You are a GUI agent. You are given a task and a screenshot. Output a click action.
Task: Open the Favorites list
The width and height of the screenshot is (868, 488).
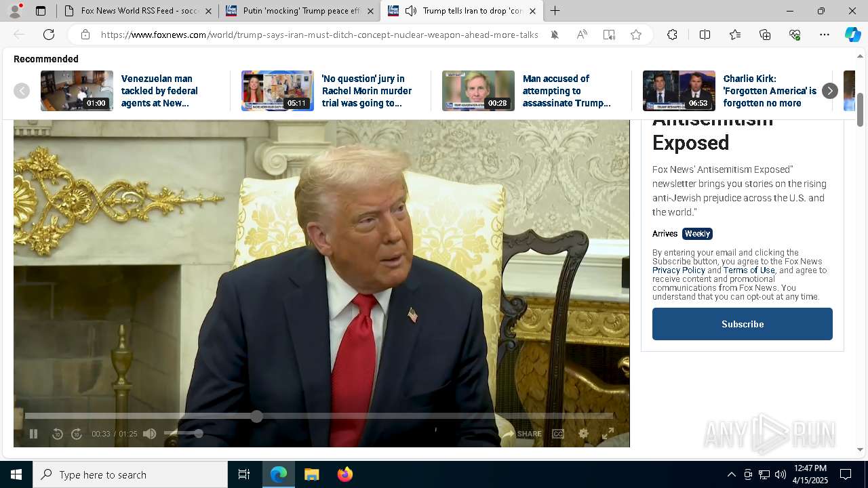coord(735,35)
